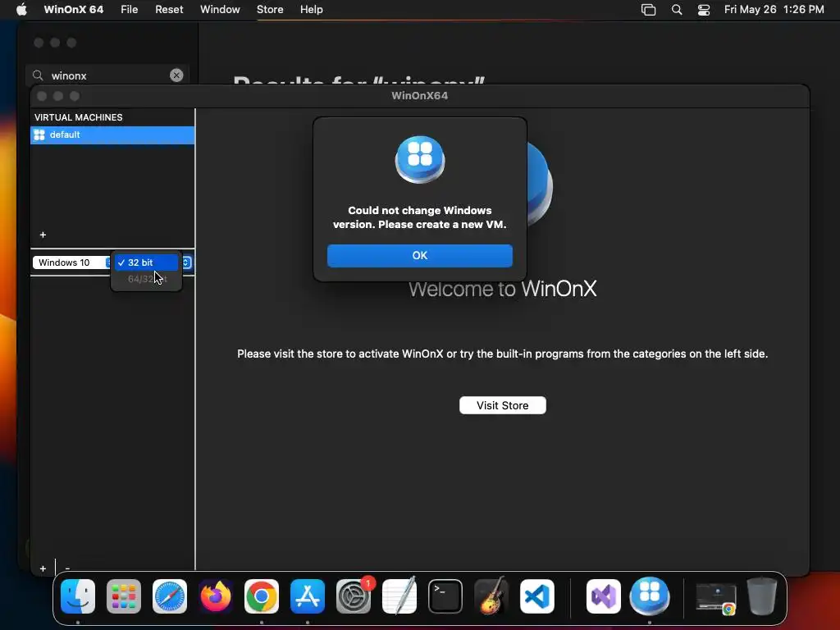Image resolution: width=840 pixels, height=630 pixels.
Task: Click the 'Could not change Windows version' message
Action: pyautogui.click(x=420, y=217)
